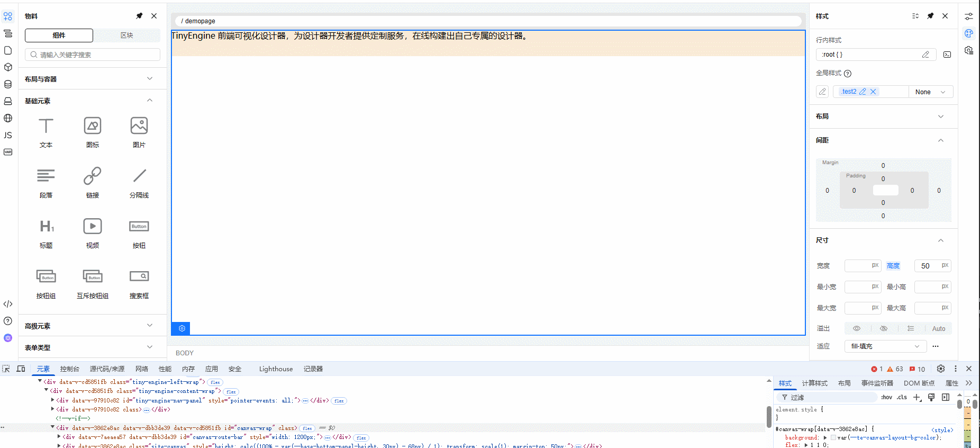The height and width of the screenshot is (448, 980).
Task: Open DevTools settings gear
Action: click(x=940, y=369)
